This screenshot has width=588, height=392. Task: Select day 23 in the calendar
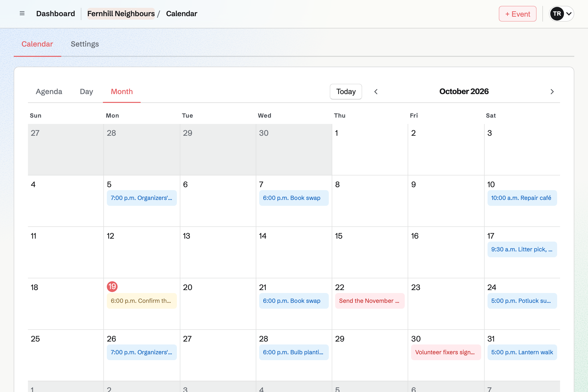point(416,287)
